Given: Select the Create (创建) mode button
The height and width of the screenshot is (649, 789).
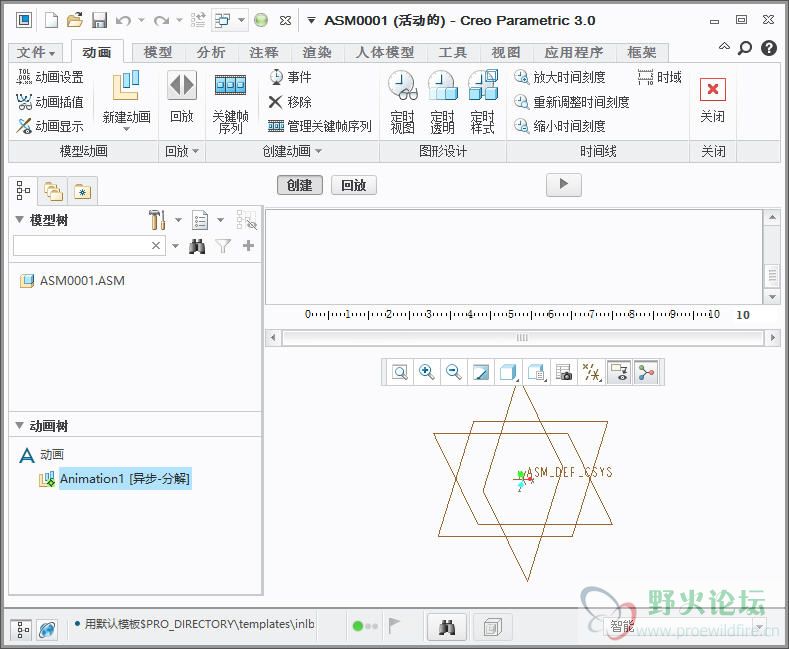Looking at the screenshot, I should click(x=299, y=185).
